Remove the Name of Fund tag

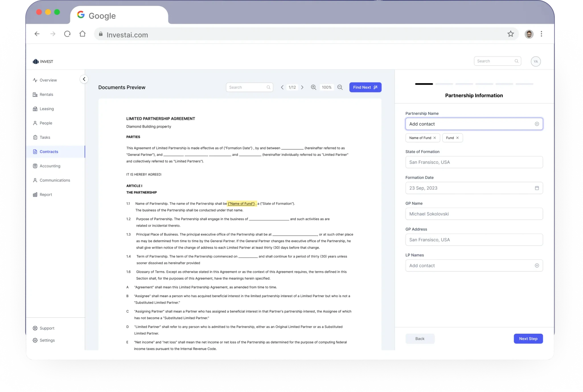click(435, 138)
